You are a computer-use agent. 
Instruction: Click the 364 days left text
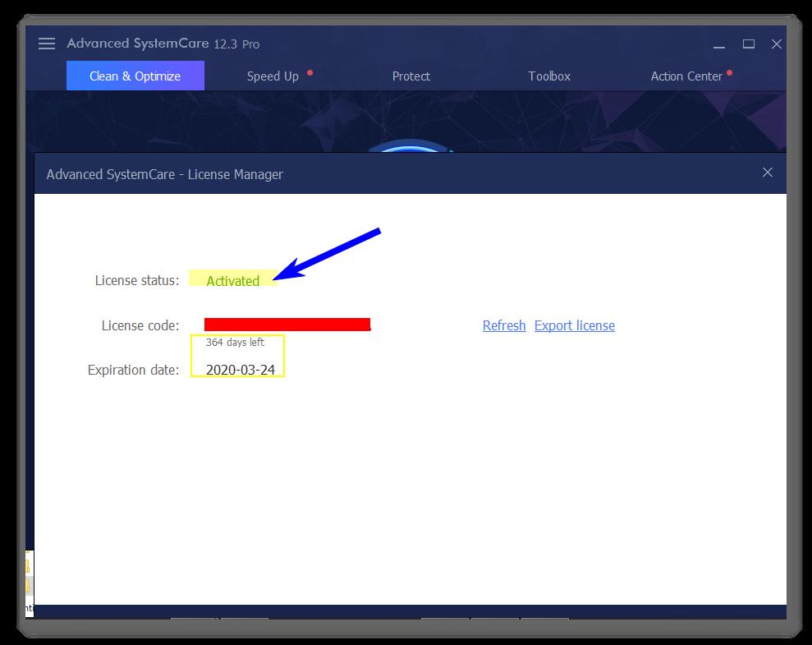click(235, 342)
